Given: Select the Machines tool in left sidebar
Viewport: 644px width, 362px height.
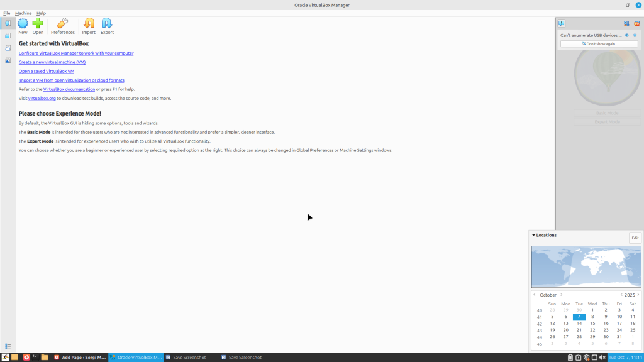Looking at the screenshot, I should coord(8,36).
